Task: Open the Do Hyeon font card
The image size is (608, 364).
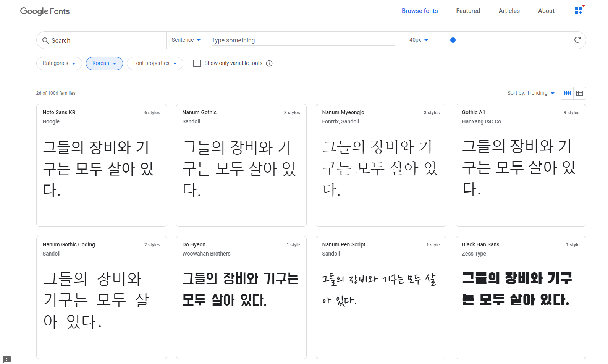Action: pos(241,298)
